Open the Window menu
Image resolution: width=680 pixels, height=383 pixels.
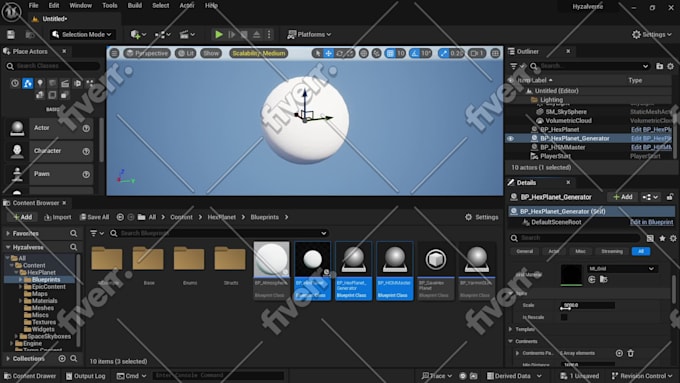81,5
